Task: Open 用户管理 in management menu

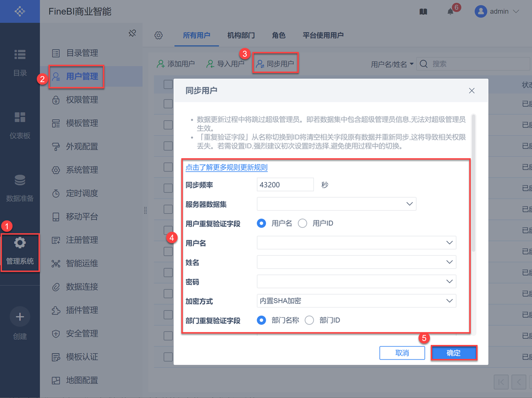Action: tap(91, 76)
